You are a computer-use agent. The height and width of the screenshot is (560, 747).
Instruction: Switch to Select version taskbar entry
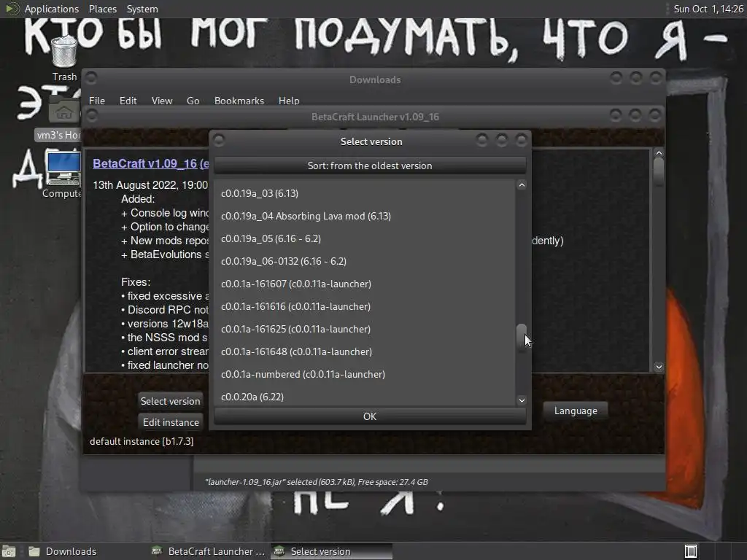[x=332, y=551]
